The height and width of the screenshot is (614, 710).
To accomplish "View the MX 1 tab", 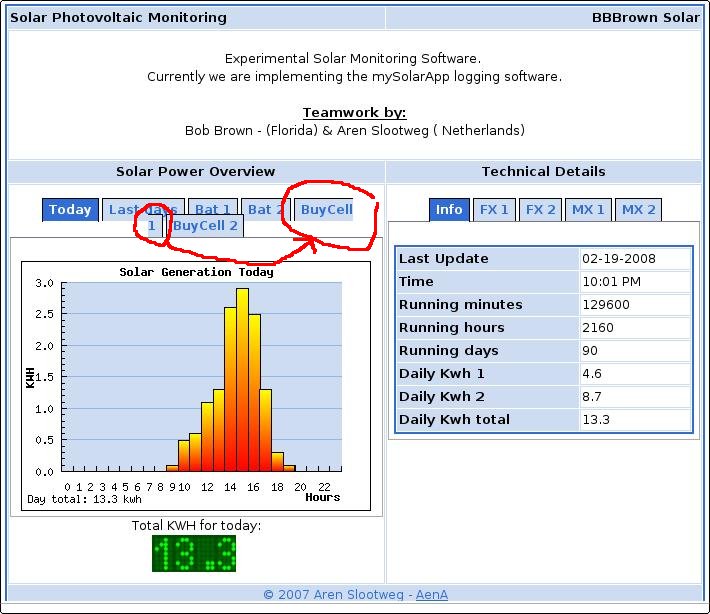I will (587, 210).
